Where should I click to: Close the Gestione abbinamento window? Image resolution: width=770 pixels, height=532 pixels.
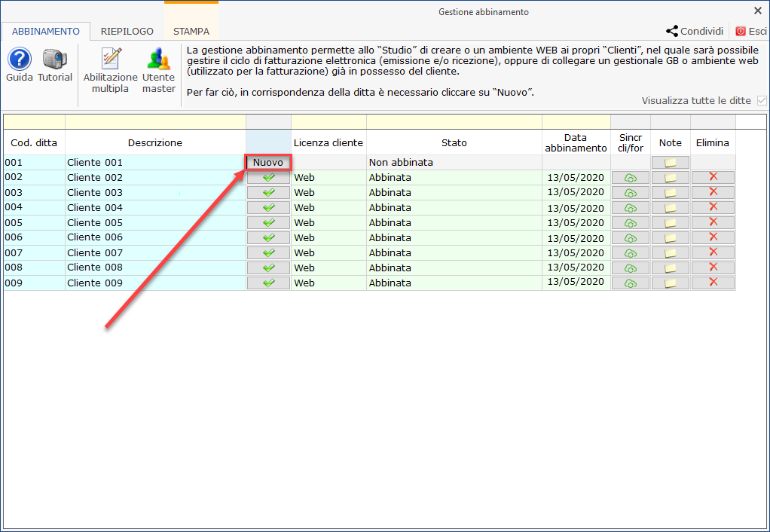(758, 11)
